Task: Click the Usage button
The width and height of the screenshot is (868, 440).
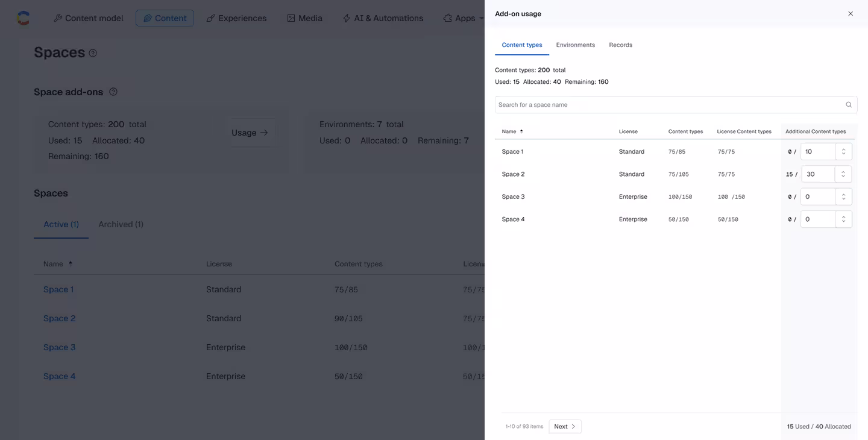Action: pyautogui.click(x=250, y=133)
